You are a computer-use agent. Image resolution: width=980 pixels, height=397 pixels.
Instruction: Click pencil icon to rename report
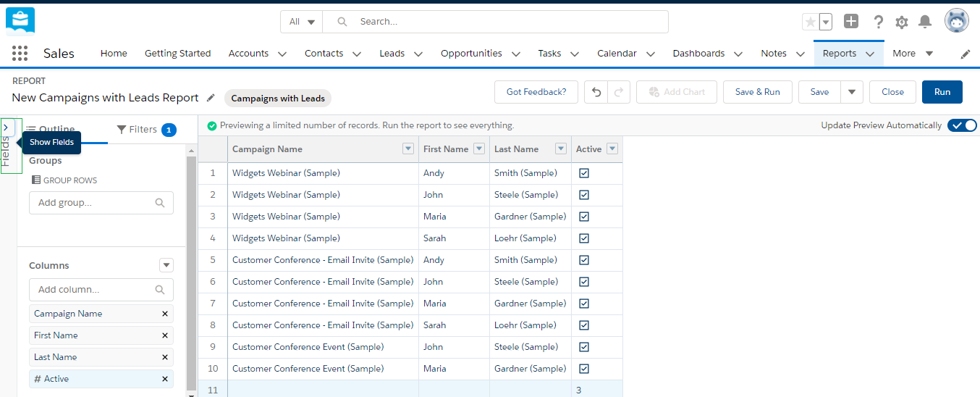pos(211,98)
